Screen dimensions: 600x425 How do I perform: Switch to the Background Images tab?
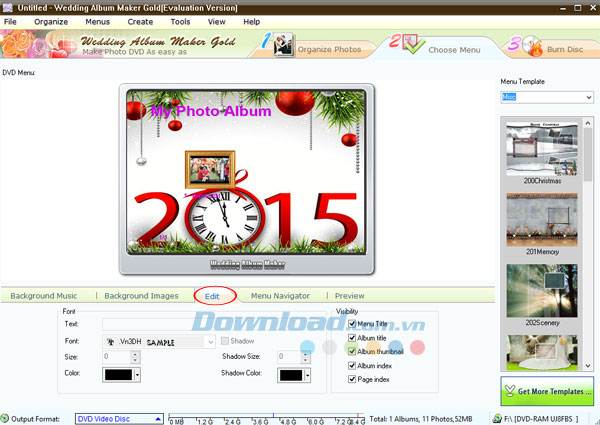tap(141, 296)
